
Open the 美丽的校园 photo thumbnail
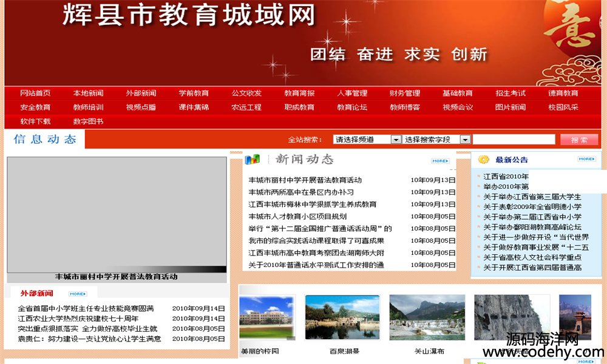coord(266,317)
